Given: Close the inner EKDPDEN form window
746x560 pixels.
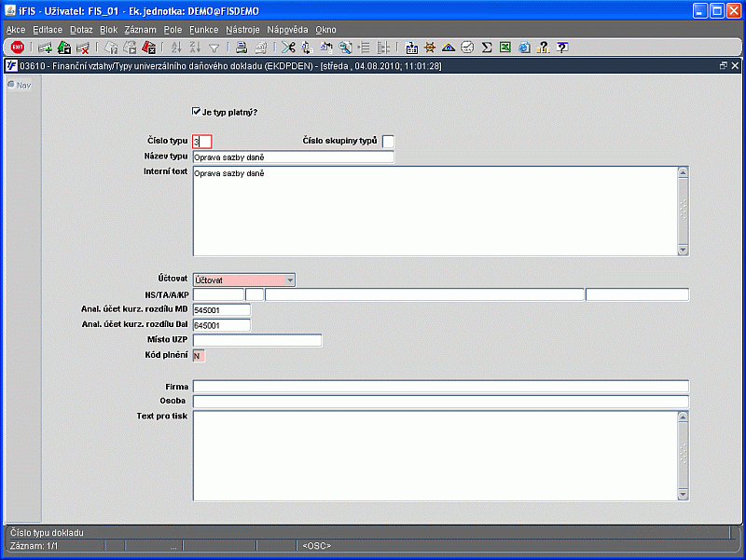Looking at the screenshot, I should click(x=735, y=65).
